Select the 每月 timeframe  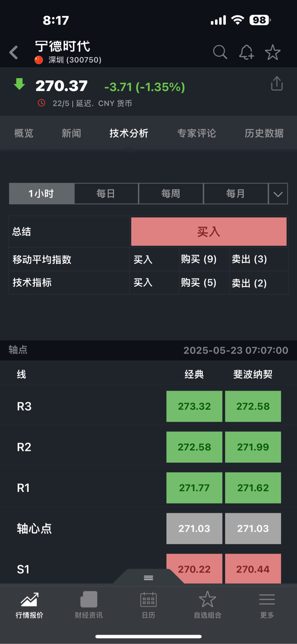pos(236,193)
